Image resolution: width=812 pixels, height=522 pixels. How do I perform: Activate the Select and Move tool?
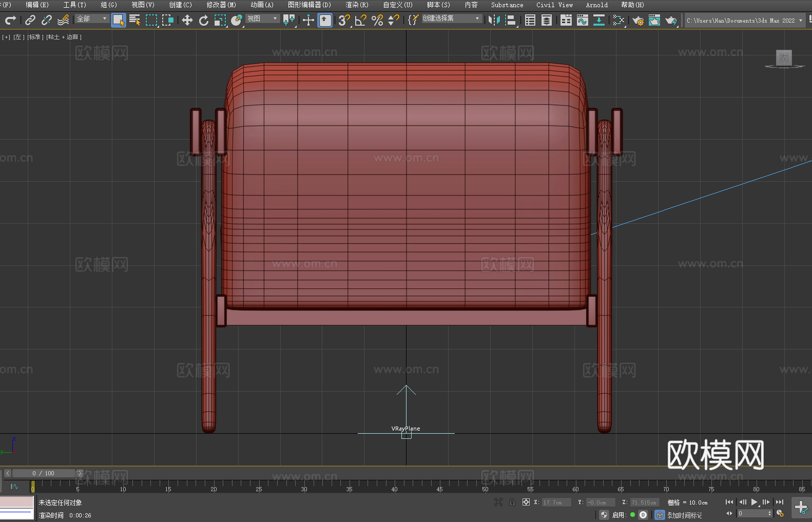click(x=187, y=20)
